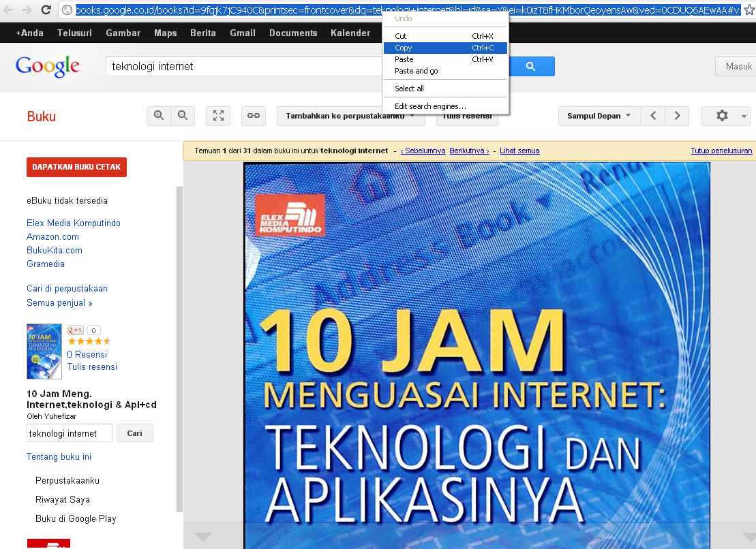Open the Sampul Depan dropdown
756x549 pixels.
(598, 116)
